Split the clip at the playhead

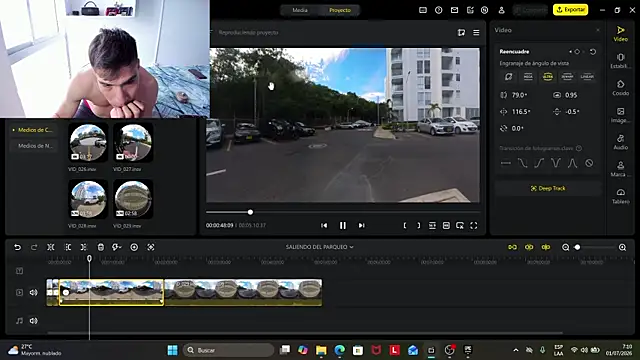coord(51,247)
